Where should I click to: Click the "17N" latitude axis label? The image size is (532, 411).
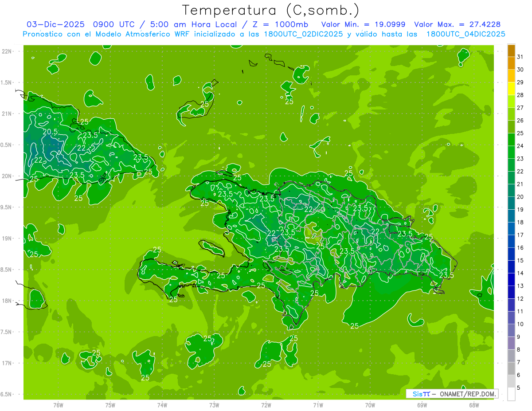[7, 363]
